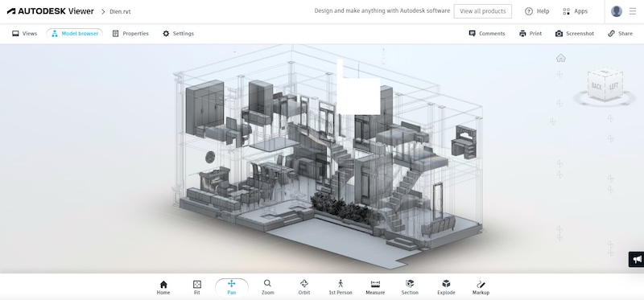The width and height of the screenshot is (644, 300).
Task: Reset view with bottom Home tool
Action: (163, 287)
